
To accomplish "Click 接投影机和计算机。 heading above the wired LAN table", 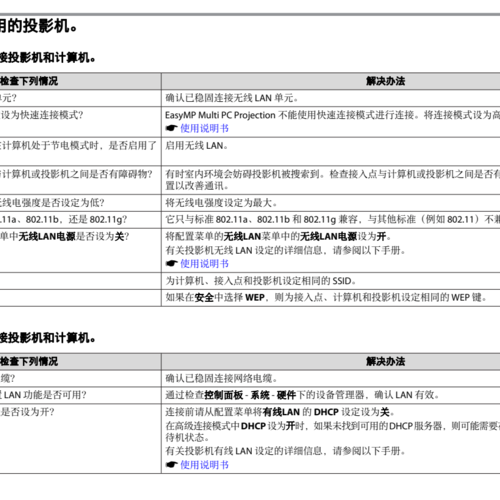I will [x=48, y=338].
